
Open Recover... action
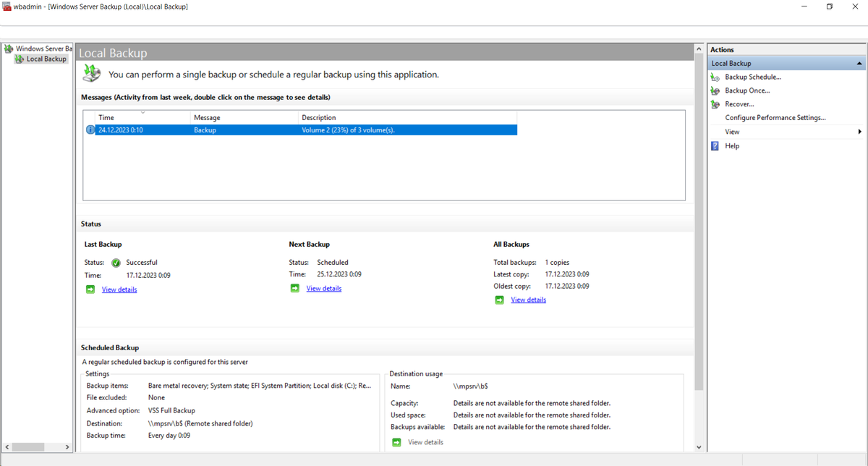coord(739,104)
